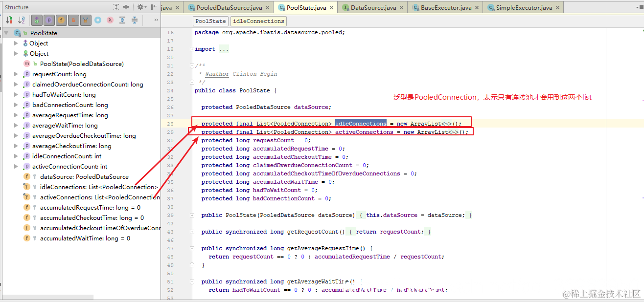This screenshot has width=644, height=302.
Task: Collapse getAverageRequestTime method fold marker
Action: [191, 248]
